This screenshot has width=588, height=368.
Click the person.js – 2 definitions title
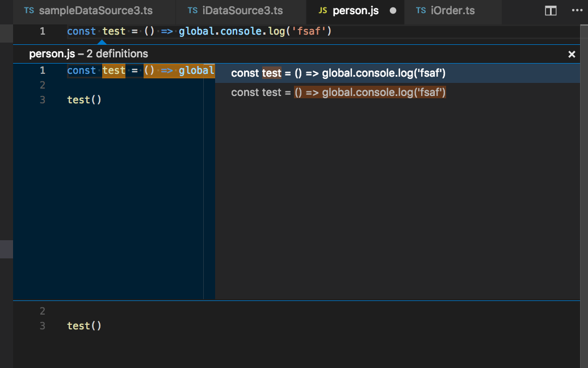89,54
